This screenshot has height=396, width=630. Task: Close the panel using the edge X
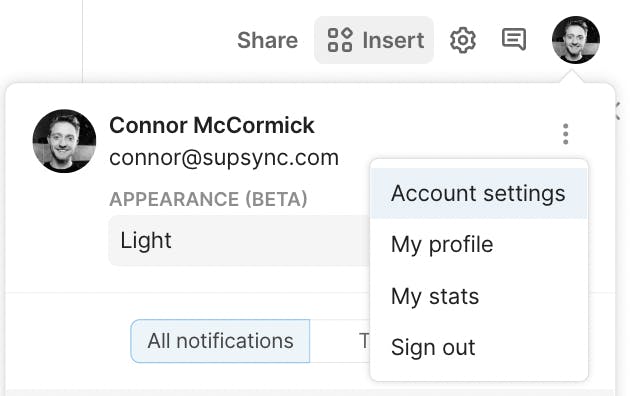coord(618,111)
